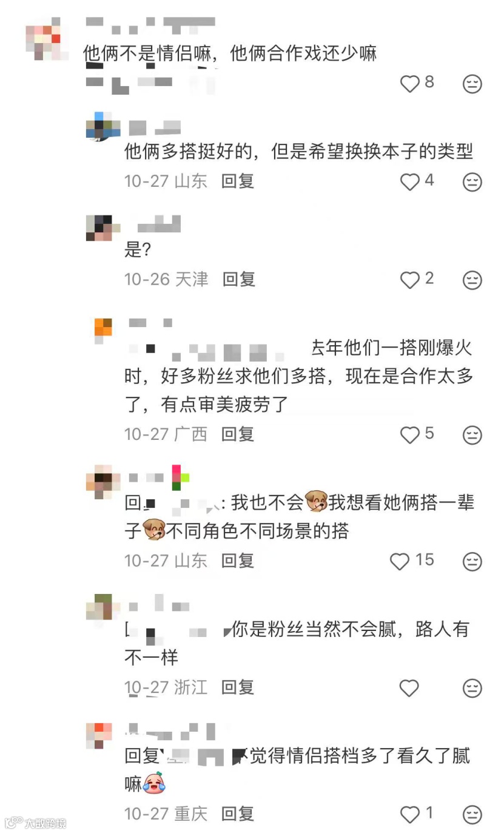Click 回复 on the 10-27 重庆 comment
The height and width of the screenshot is (833, 504).
(238, 814)
